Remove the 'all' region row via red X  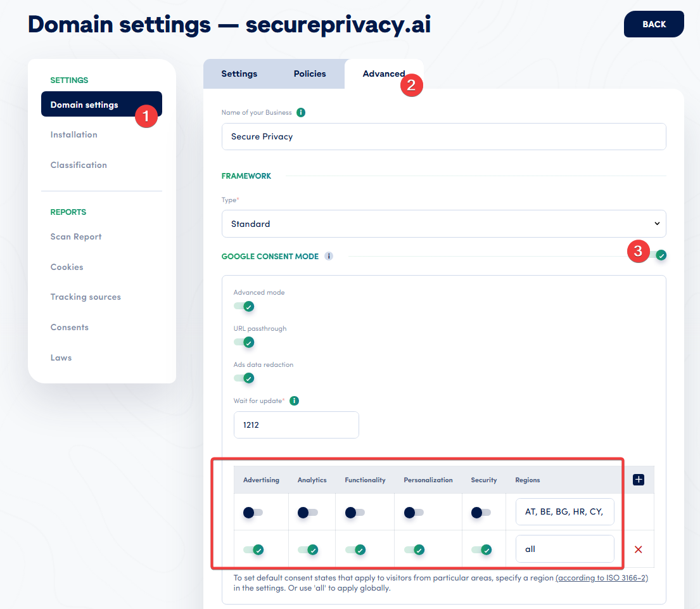638,549
